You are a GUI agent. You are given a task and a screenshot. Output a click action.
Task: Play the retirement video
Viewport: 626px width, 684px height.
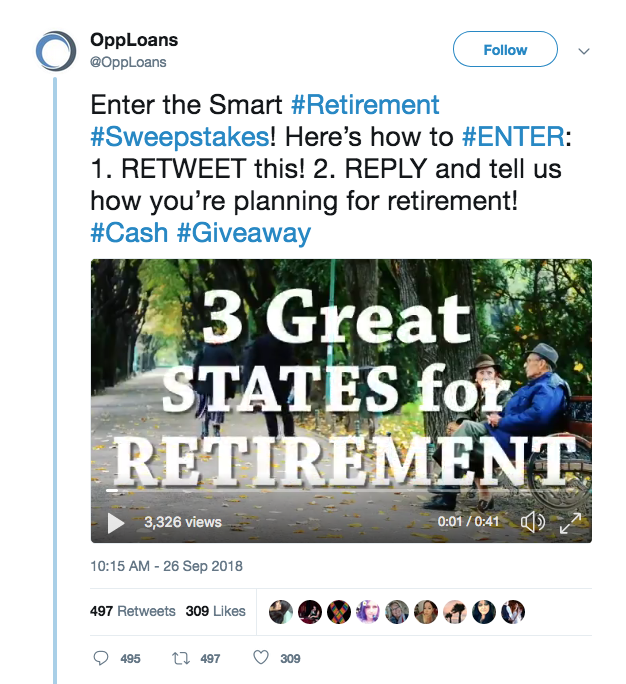point(116,523)
